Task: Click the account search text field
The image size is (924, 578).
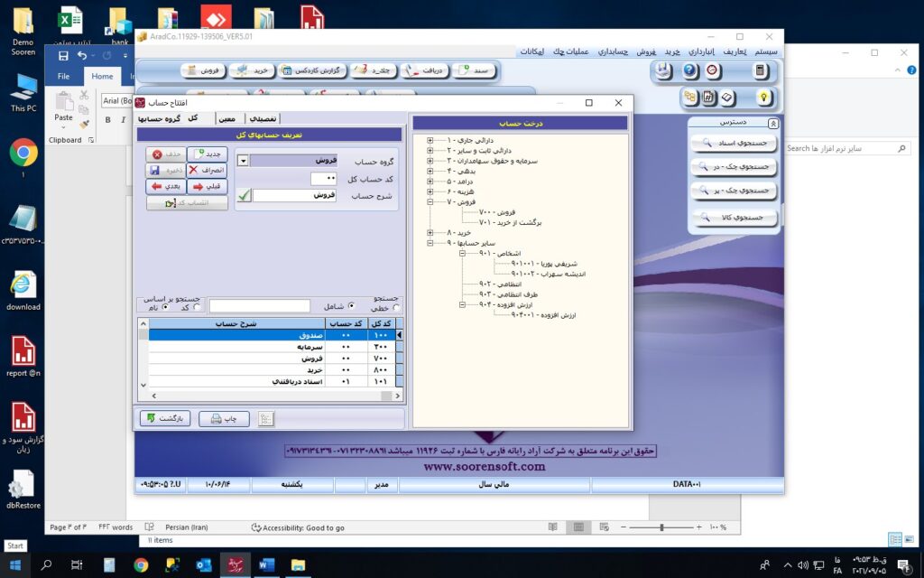Action: click(x=259, y=306)
